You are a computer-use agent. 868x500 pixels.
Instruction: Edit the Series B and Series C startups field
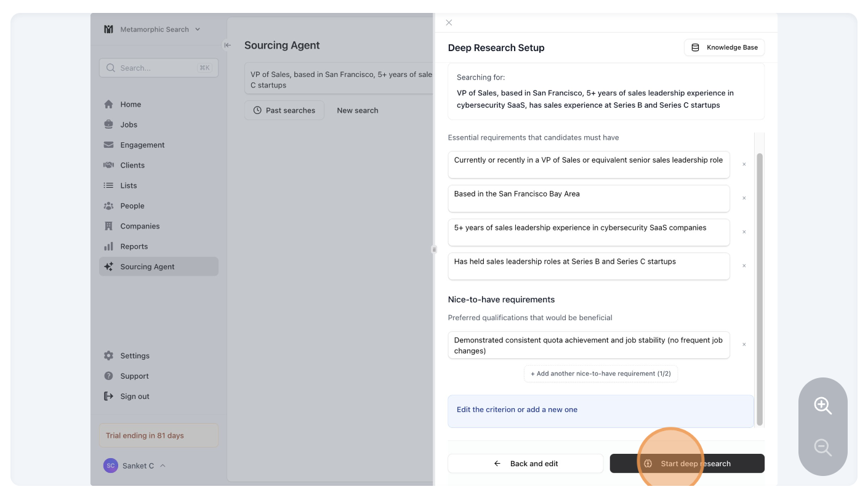tap(589, 266)
